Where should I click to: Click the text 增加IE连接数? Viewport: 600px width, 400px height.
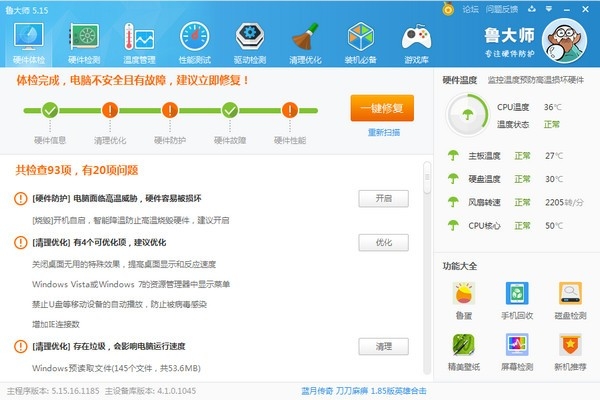pos(56,324)
